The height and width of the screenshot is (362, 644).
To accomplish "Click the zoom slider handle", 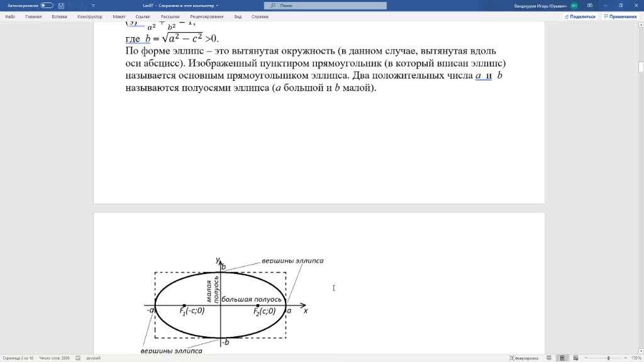I will 608,358.
